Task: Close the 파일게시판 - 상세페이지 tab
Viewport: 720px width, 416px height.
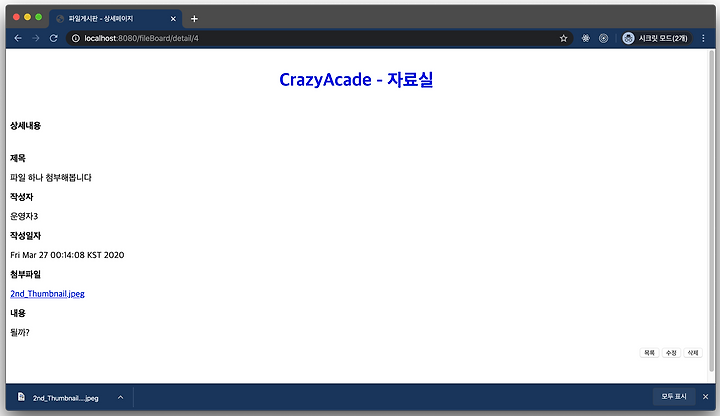Action: [173, 19]
